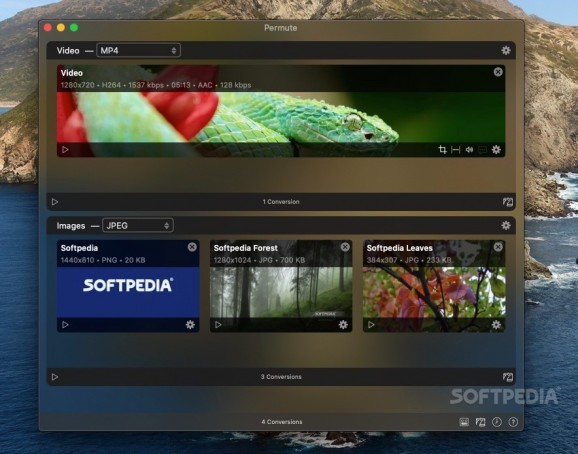Screen dimensions: 578x454
Task: Click the stitch icon in bottom bar
Action: click(x=480, y=422)
